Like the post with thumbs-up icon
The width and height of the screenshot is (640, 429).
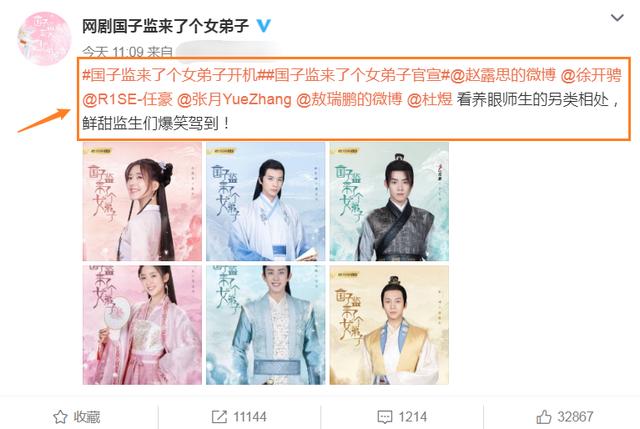point(544,417)
